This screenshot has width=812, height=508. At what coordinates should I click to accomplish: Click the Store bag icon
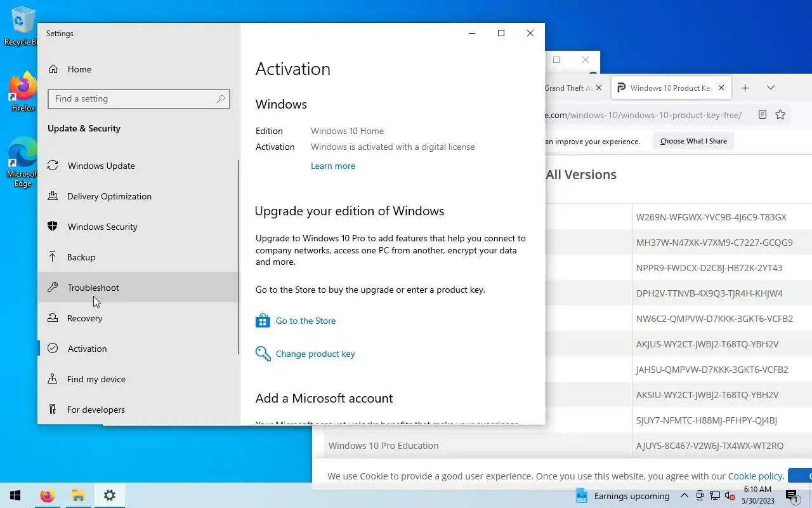(263, 321)
